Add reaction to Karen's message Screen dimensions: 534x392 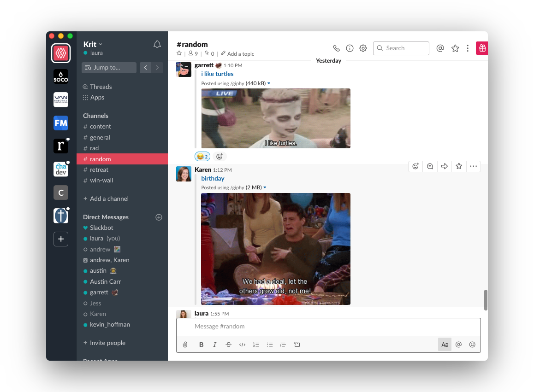(415, 166)
